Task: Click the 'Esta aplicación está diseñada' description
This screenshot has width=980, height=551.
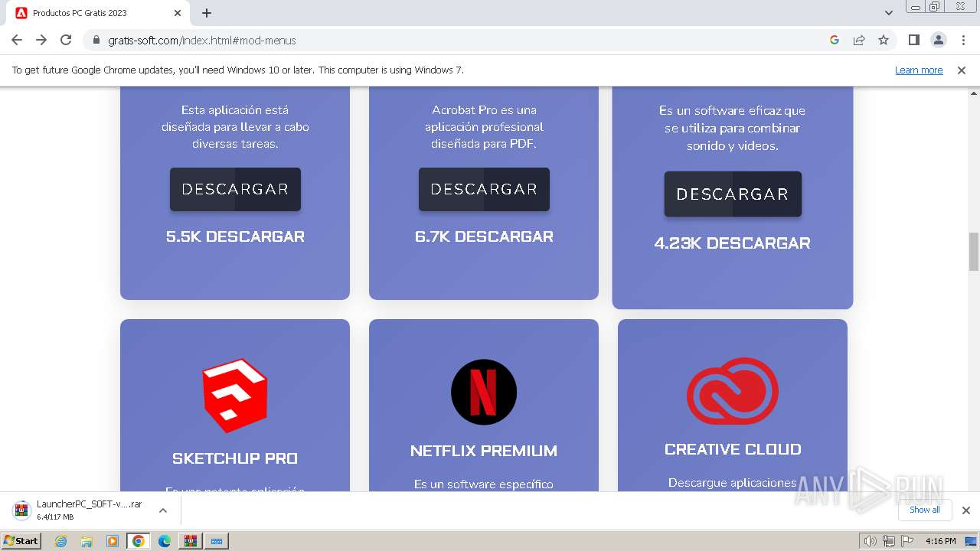Action: 235,127
